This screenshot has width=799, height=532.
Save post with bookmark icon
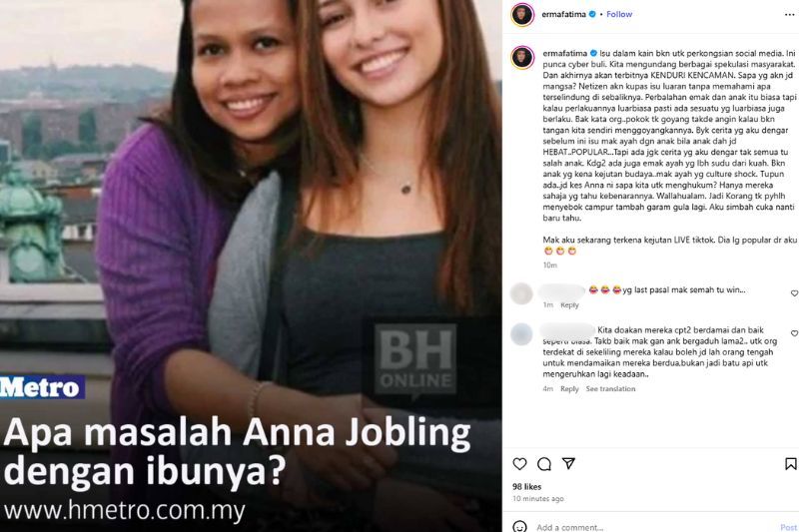point(790,464)
